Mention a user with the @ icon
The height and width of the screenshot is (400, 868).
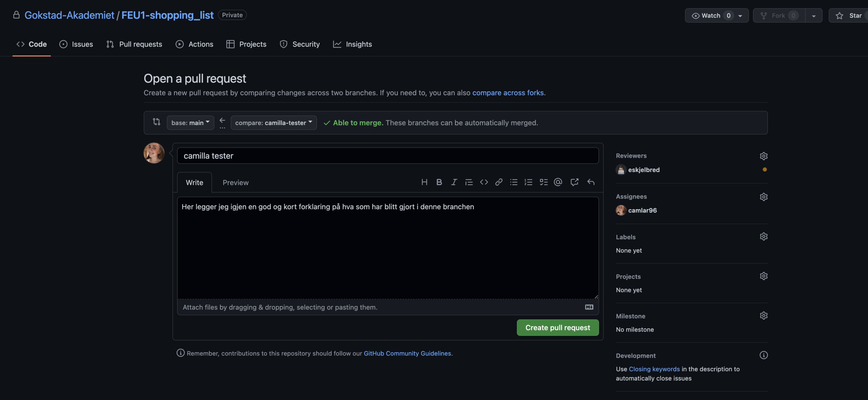[x=558, y=182]
